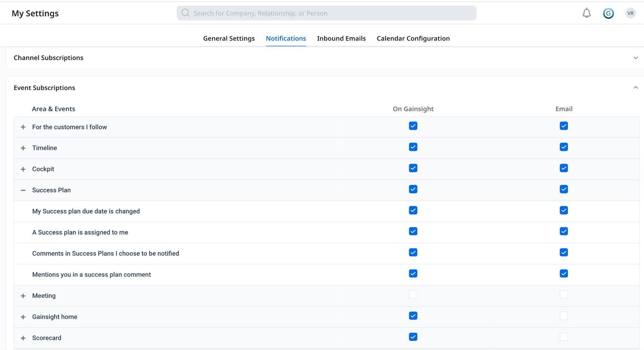Click the On Gainsight column header
This screenshot has height=350, width=644.
[x=413, y=109]
